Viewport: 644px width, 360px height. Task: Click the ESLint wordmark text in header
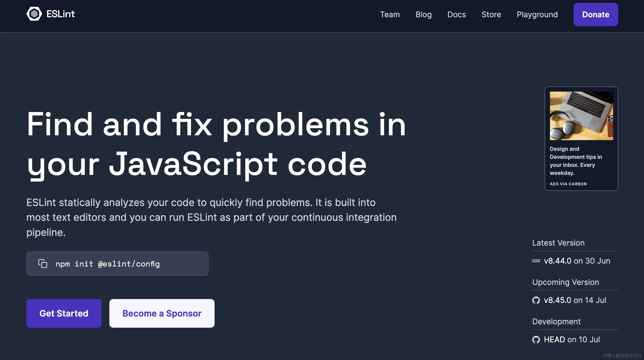point(61,14)
